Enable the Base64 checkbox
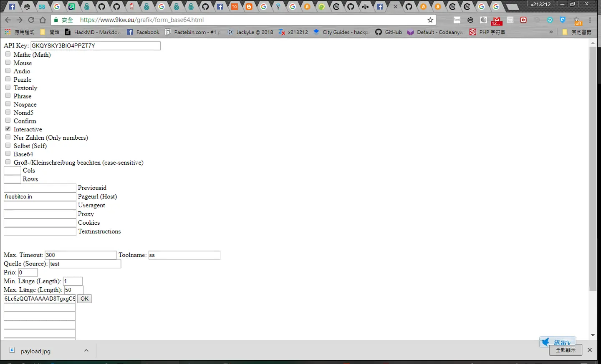This screenshot has height=364, width=601. (8, 154)
